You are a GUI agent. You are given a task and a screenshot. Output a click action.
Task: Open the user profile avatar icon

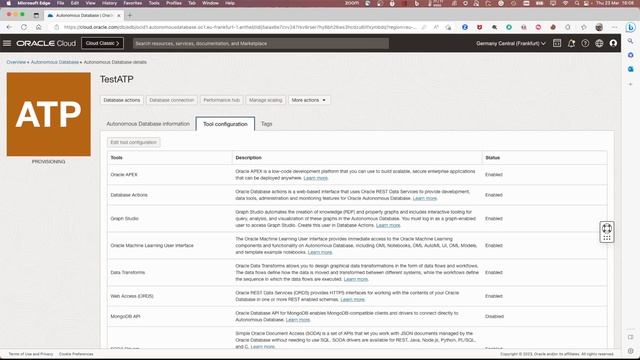tap(613, 43)
